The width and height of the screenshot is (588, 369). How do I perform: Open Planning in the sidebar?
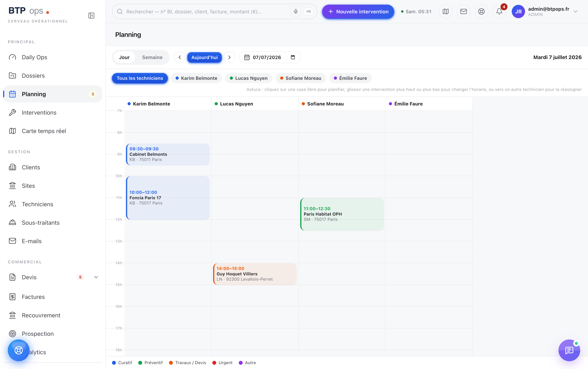click(52, 94)
